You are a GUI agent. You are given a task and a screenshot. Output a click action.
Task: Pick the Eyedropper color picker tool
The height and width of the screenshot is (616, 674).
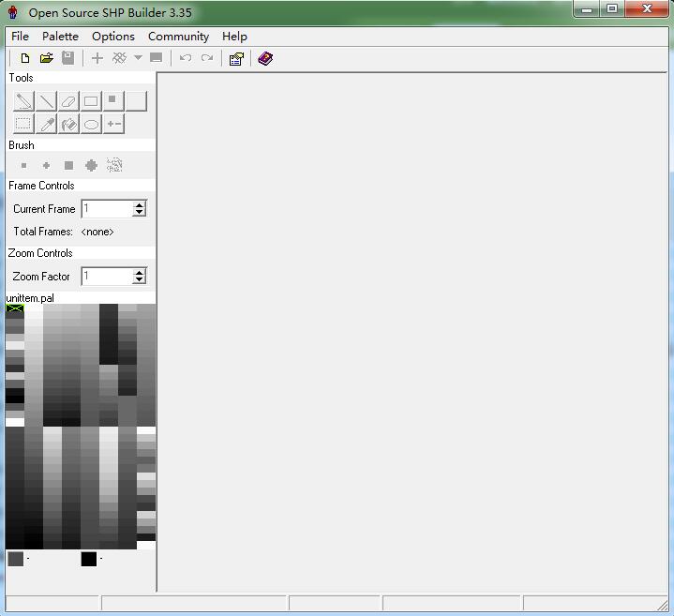click(46, 124)
